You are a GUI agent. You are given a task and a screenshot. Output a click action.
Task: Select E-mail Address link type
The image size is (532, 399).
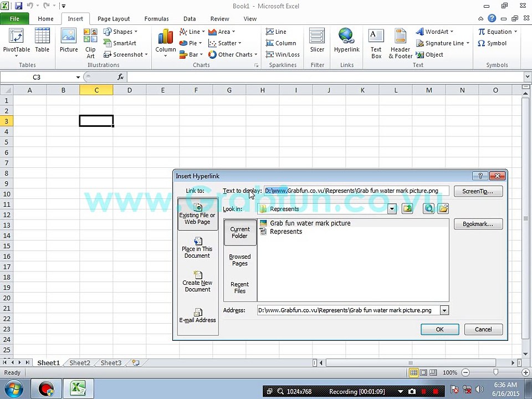click(x=197, y=315)
